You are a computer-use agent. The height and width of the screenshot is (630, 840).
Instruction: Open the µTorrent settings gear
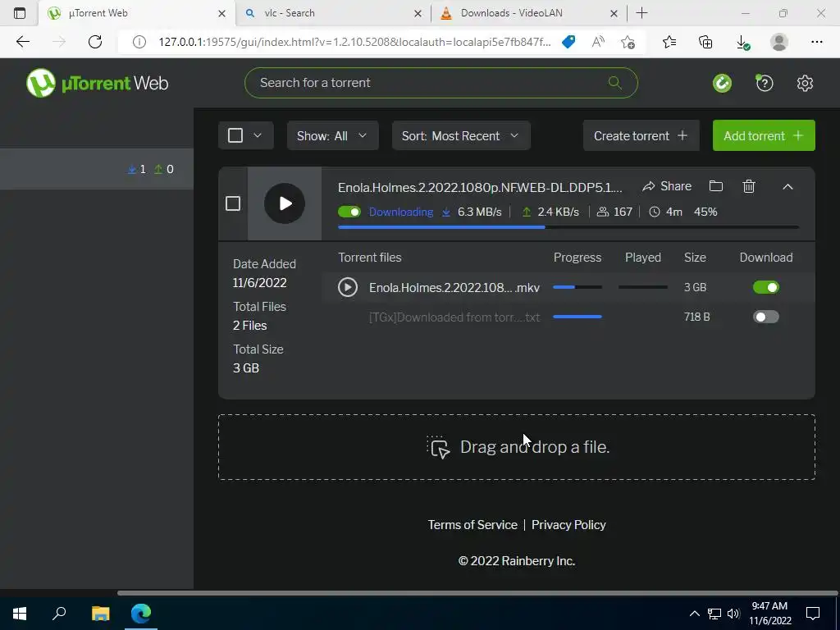click(805, 83)
